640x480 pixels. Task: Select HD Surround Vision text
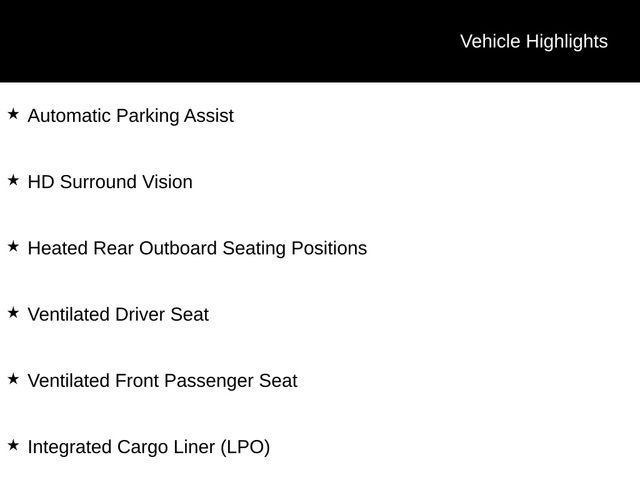point(110,182)
